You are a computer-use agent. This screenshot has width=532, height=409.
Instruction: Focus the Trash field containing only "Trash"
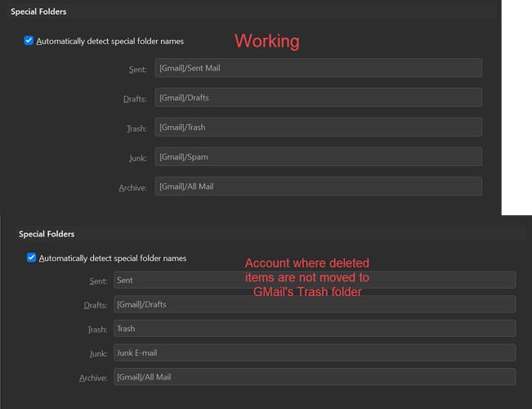click(315, 328)
